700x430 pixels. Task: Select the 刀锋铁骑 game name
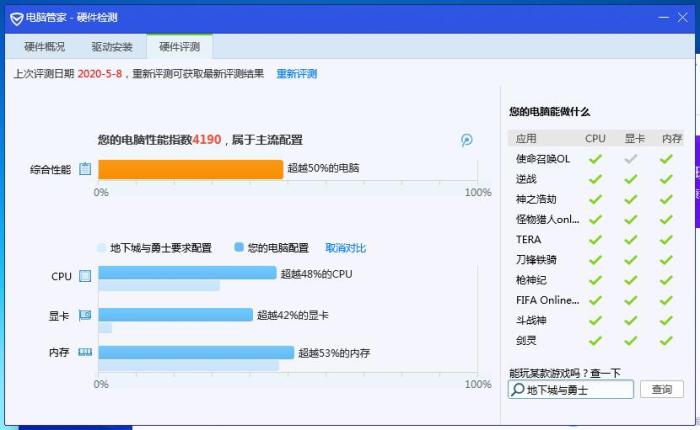click(x=536, y=260)
